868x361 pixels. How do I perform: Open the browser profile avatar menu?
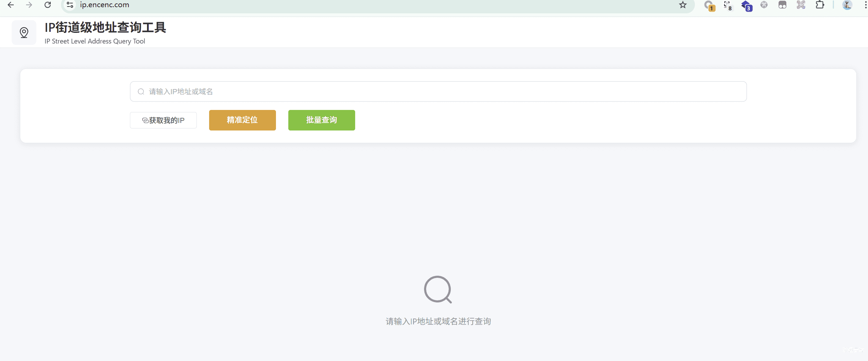coord(846,5)
